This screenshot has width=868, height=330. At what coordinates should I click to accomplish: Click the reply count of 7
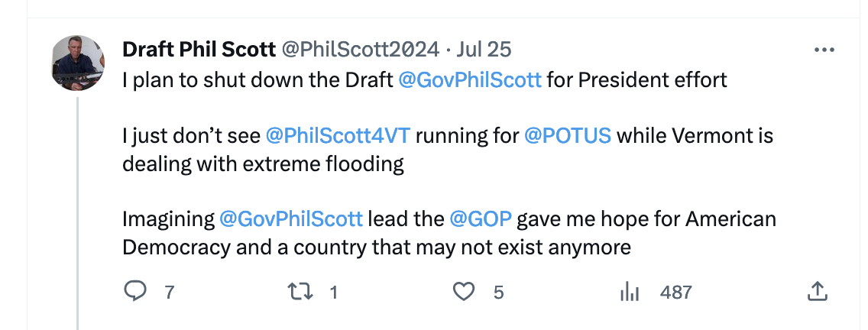point(169,292)
